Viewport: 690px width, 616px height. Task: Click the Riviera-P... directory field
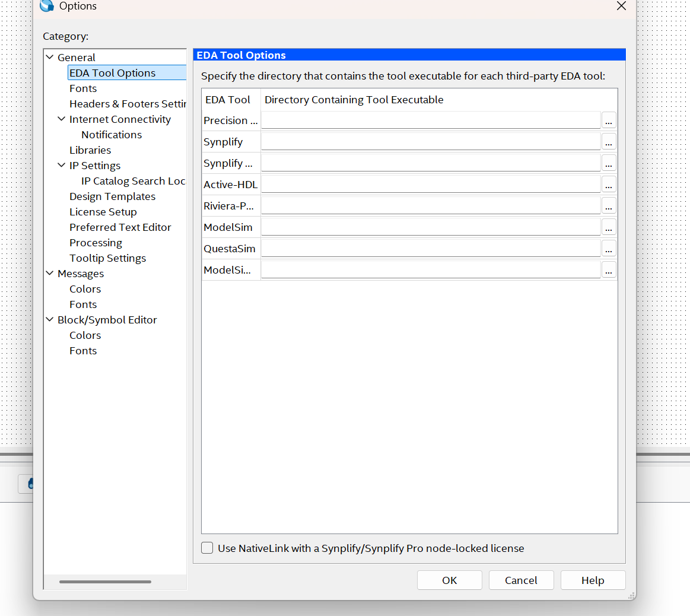(431, 205)
